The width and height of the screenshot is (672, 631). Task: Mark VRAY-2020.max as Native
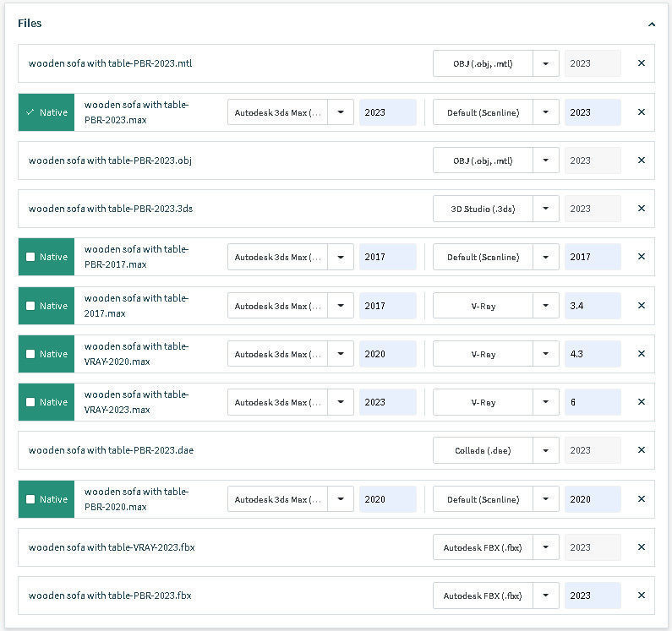[x=31, y=354]
